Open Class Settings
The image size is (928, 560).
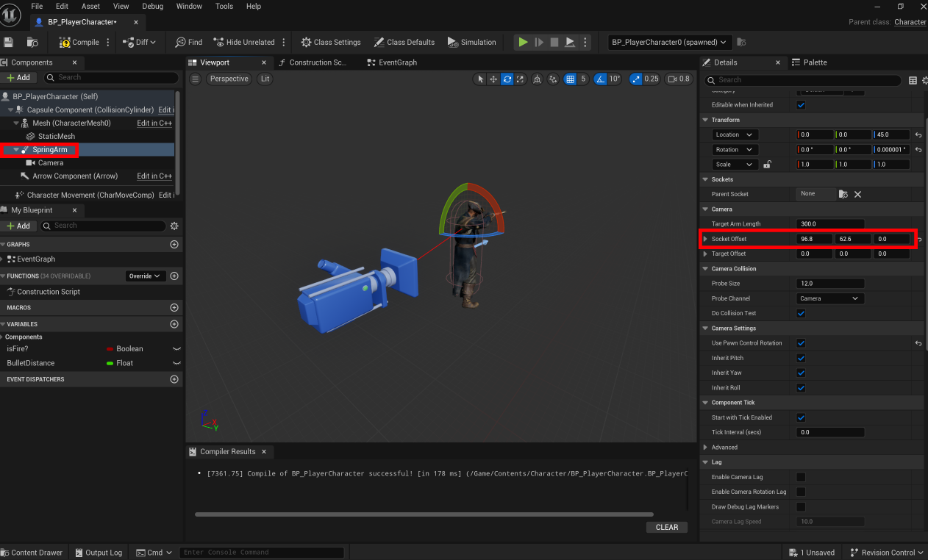click(331, 43)
